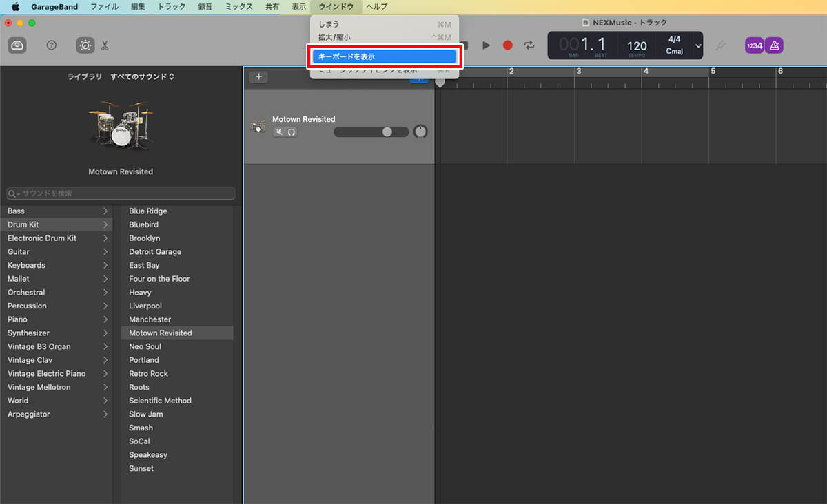The image size is (827, 504).
Task: Toggle the 1234 Count-in button
Action: point(754,45)
